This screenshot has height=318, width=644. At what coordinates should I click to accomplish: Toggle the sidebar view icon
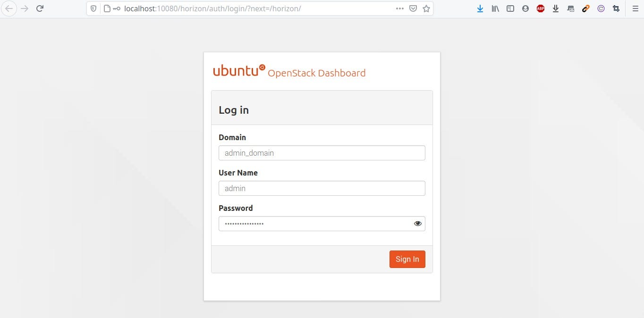pos(510,8)
